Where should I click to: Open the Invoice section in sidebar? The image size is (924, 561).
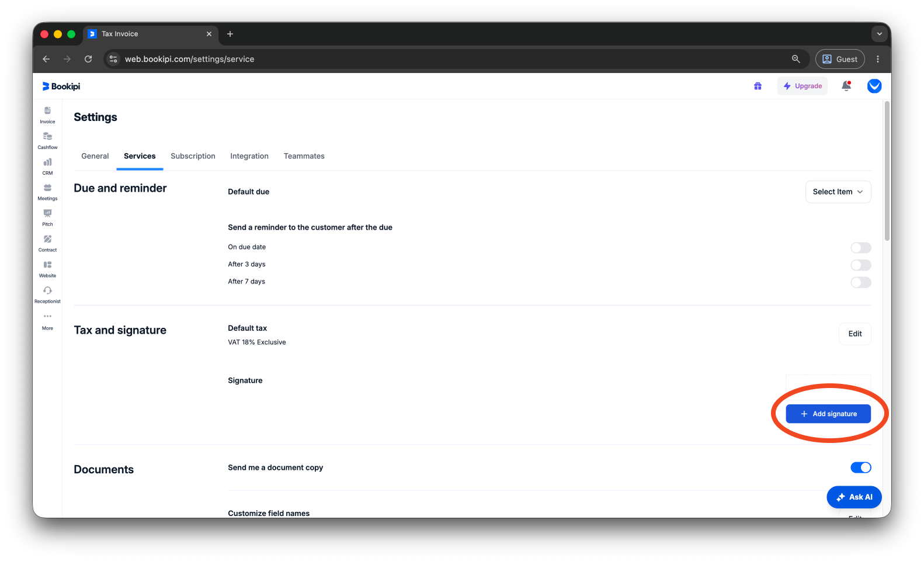(47, 115)
